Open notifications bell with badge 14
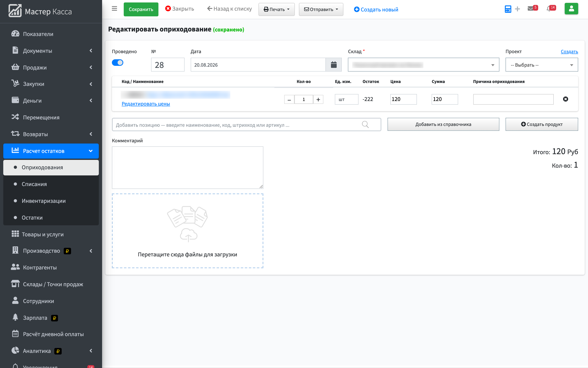This screenshot has height=368, width=588. (x=551, y=8)
